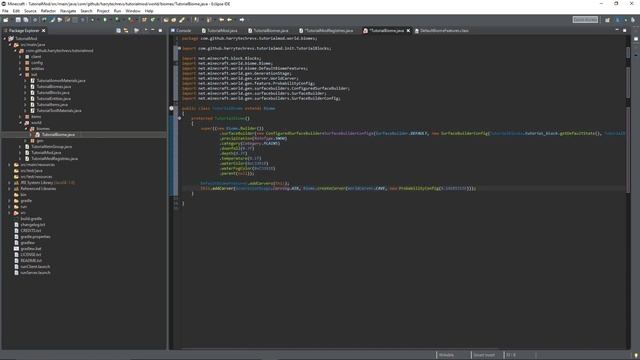Collapse All in Package Explorer toolbar
640x360 pixels.
click(118, 31)
